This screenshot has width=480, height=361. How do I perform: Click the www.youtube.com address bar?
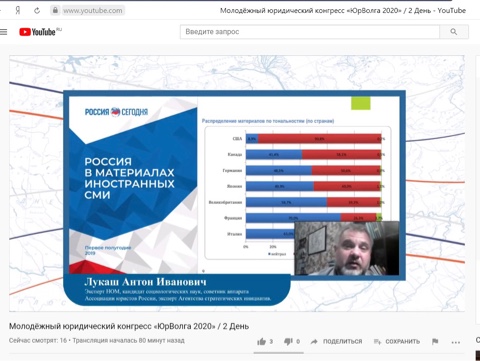pos(92,11)
